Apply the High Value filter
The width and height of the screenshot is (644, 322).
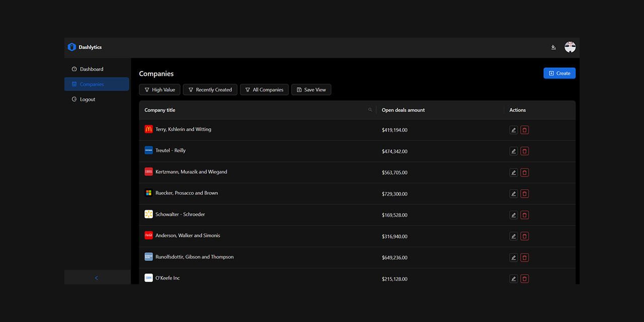pos(159,90)
